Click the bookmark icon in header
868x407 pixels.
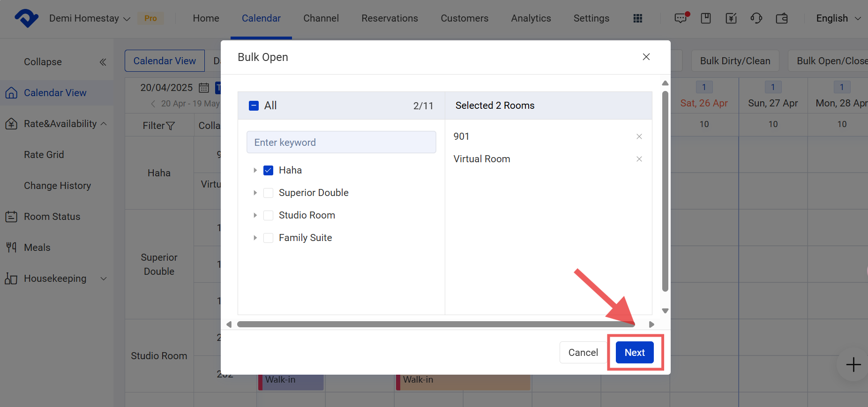click(x=706, y=18)
